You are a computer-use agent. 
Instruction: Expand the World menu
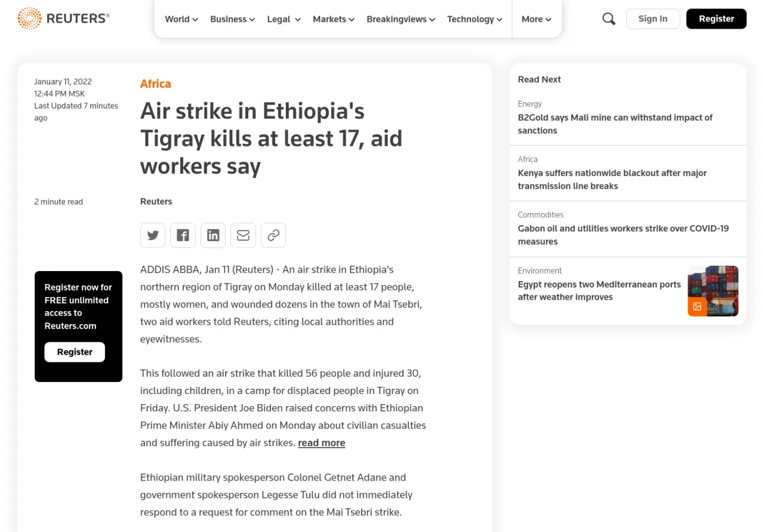(x=181, y=19)
